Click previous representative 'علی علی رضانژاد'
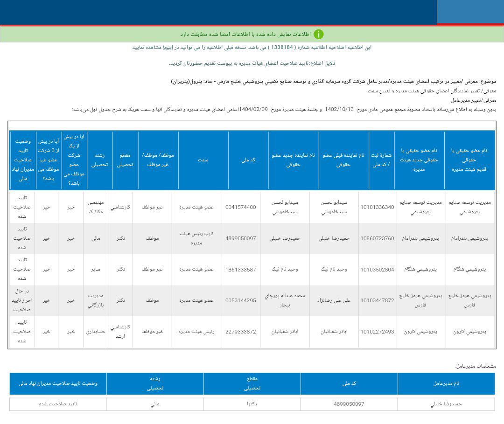The image size is (504, 424). (x=334, y=300)
